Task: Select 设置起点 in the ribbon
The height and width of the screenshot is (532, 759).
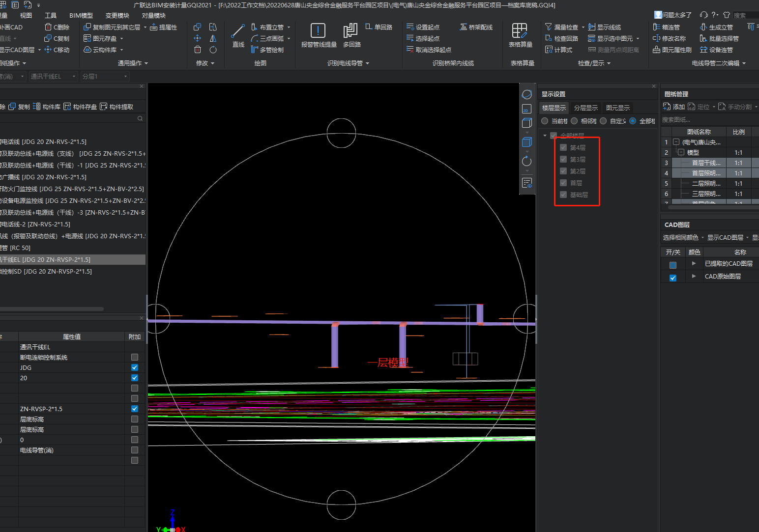Action: tap(423, 27)
